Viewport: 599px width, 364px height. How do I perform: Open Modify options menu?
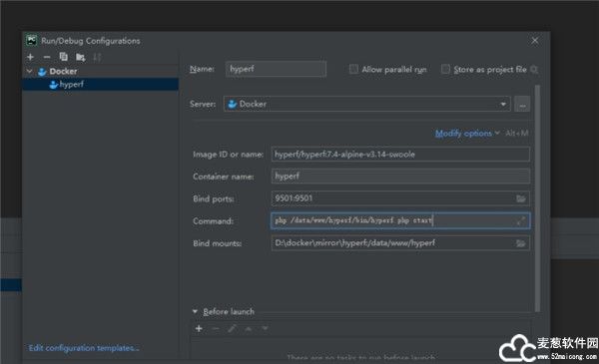463,134
